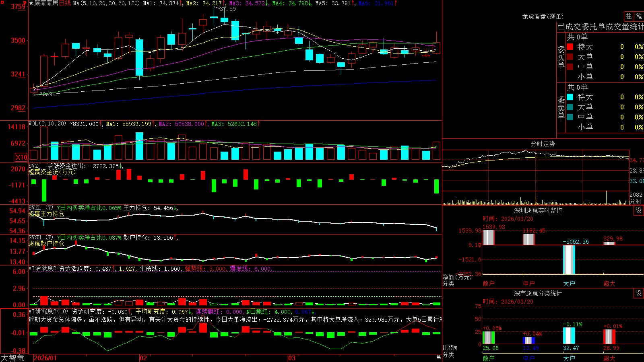Click the 2026/01 timeline marker
Image resolution: width=644 pixels, height=362 pixels.
point(45,358)
